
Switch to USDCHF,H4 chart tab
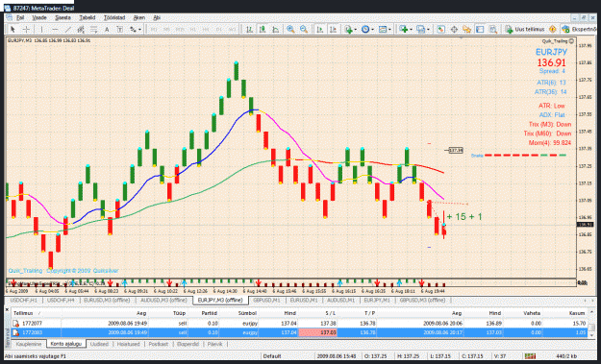pyautogui.click(x=61, y=300)
